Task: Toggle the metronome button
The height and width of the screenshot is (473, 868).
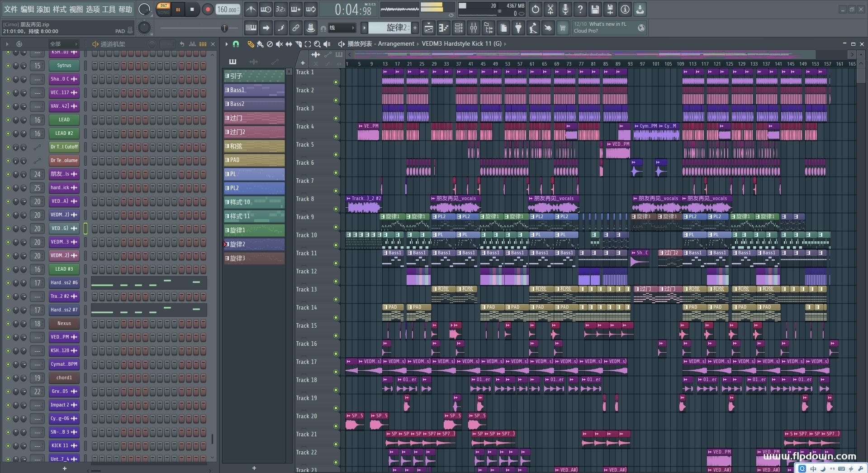Action: pyautogui.click(x=251, y=9)
